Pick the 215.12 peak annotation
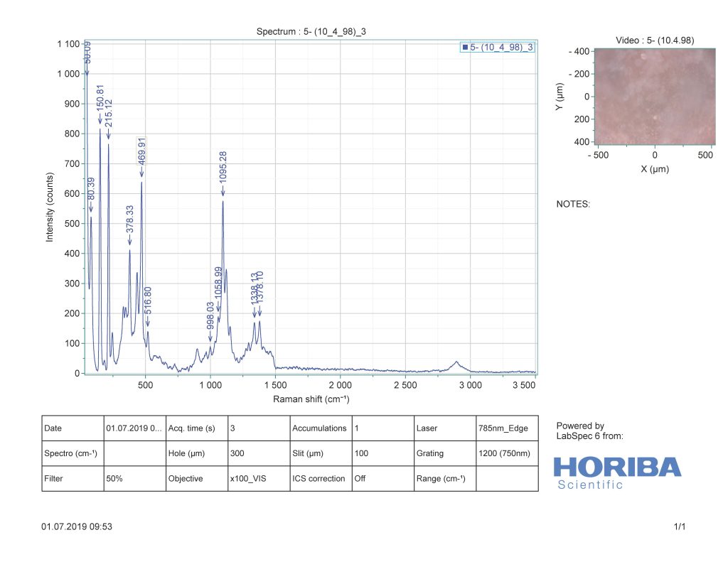The width and height of the screenshot is (728, 562). (109, 113)
